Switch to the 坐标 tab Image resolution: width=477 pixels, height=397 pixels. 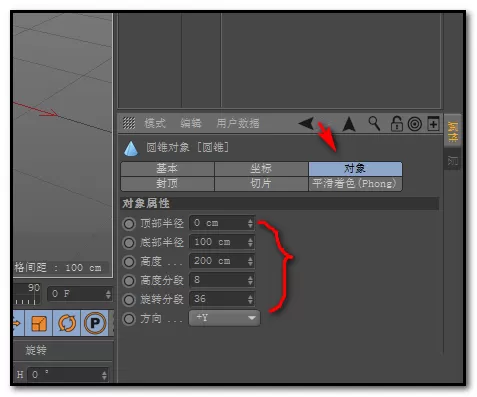tap(261, 169)
